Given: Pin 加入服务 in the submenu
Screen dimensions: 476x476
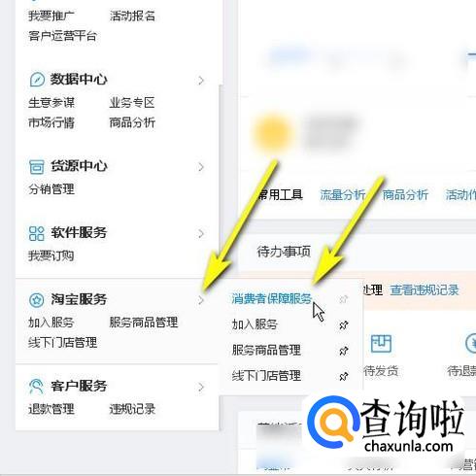Looking at the screenshot, I should 344,324.
